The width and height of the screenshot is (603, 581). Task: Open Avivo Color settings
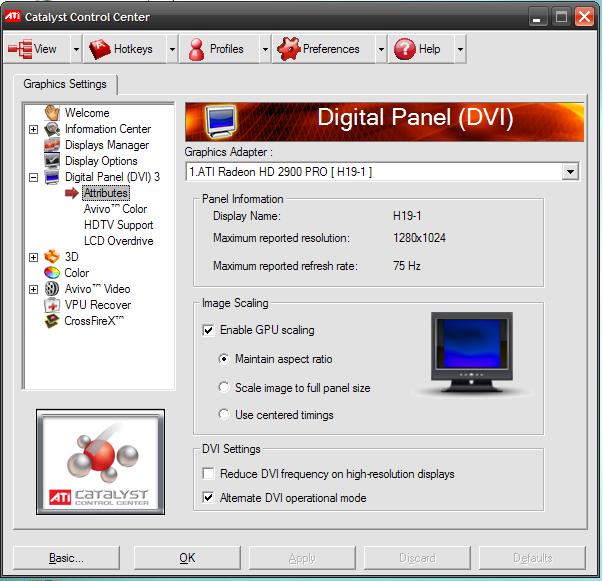[x=115, y=209]
